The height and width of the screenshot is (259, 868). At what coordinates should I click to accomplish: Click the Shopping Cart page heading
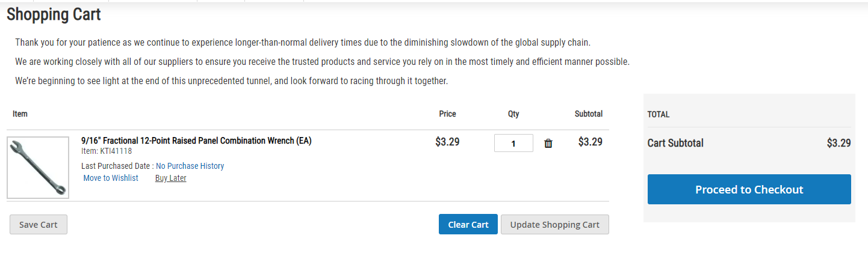click(x=54, y=14)
